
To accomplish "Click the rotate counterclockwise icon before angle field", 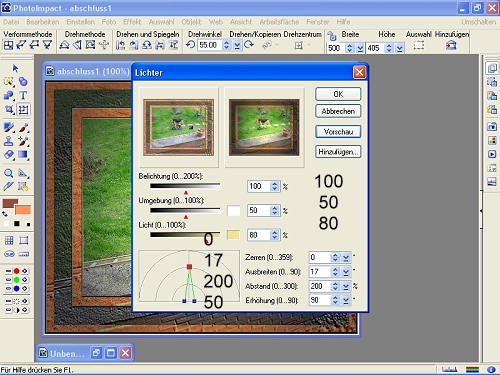I will click(x=190, y=45).
